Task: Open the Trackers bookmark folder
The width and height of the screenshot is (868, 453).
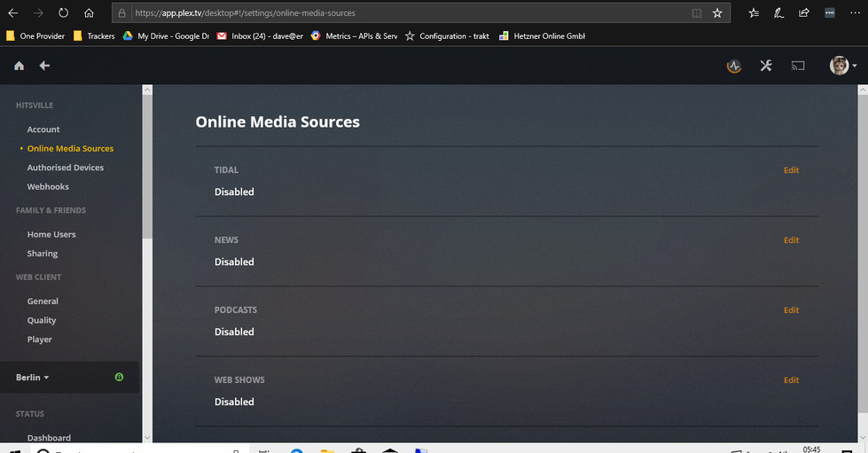Action: (94, 36)
